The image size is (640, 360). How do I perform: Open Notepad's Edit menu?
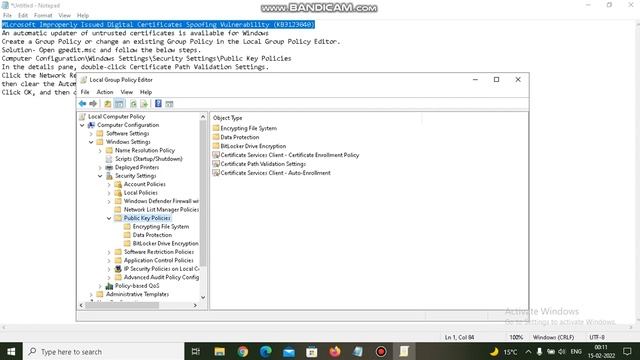23,15
